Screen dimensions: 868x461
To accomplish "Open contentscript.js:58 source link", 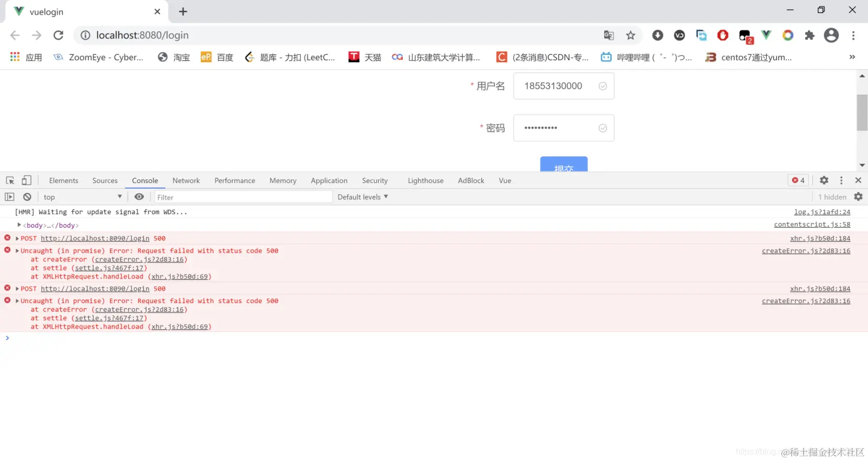I will coord(812,225).
